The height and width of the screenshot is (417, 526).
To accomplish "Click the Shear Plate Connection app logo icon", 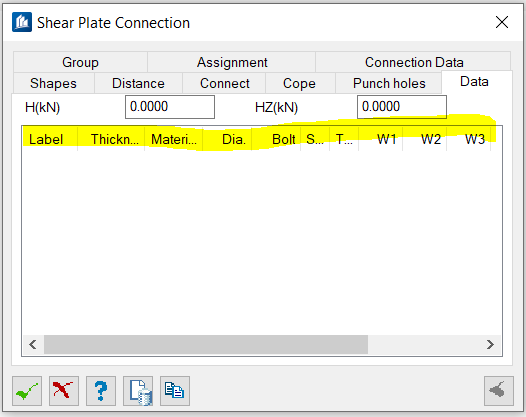I will click(22, 22).
